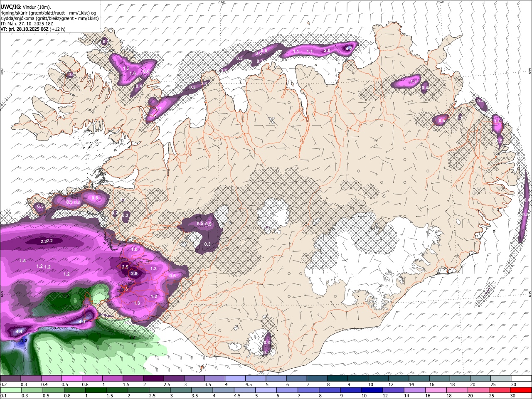Select the light grey swatch between 25 and 30 in the upper legend
This screenshot has height=399, width=532.
click(x=501, y=379)
